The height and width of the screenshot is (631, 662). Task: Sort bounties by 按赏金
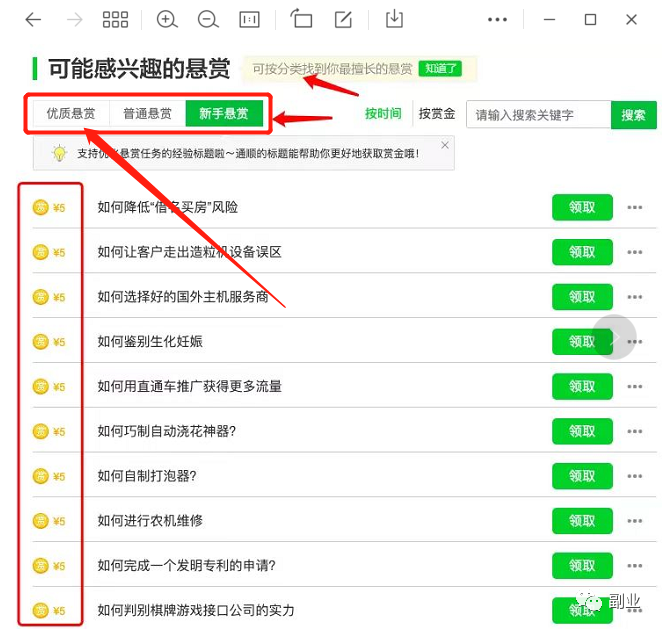tap(437, 114)
